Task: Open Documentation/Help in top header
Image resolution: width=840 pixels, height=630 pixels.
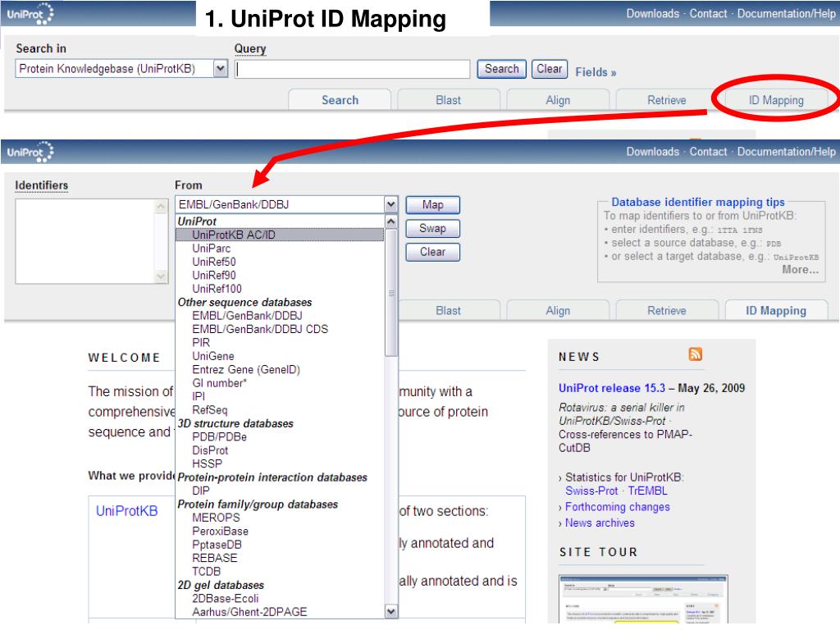Action: pyautogui.click(x=786, y=13)
